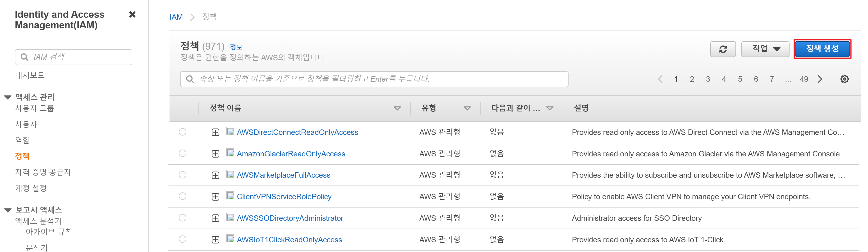This screenshot has height=252, width=868.
Task: Click the policy icon next to ClientVPNServiceRolePolicy
Action: pos(230,195)
